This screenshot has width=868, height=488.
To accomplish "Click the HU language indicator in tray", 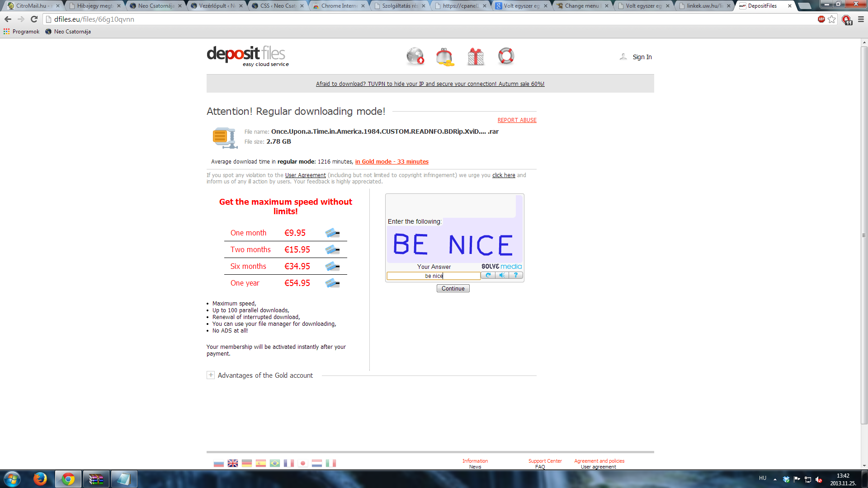I will coord(763,478).
